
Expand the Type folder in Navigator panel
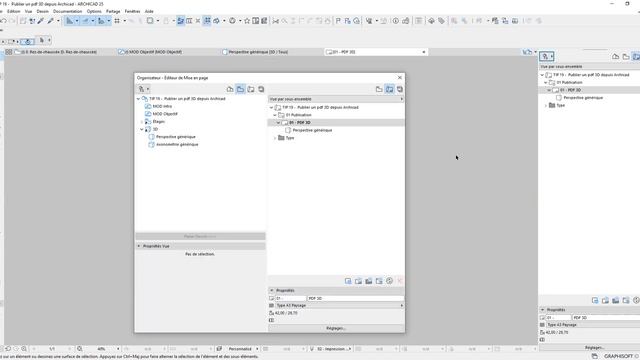[546, 105]
